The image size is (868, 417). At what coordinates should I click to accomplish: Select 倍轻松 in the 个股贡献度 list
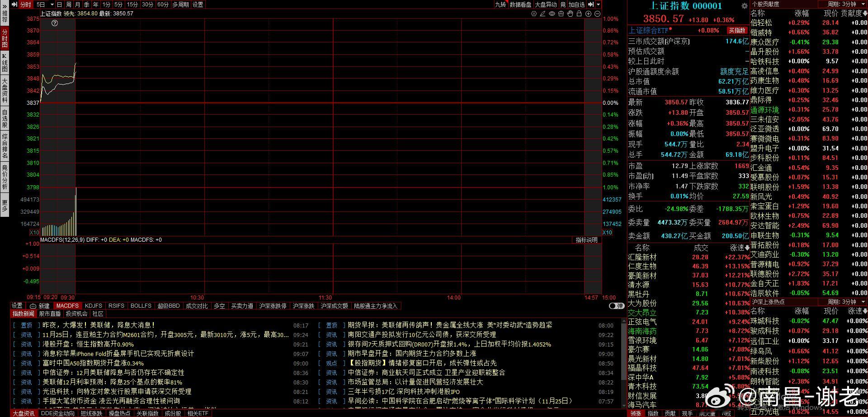[761, 23]
